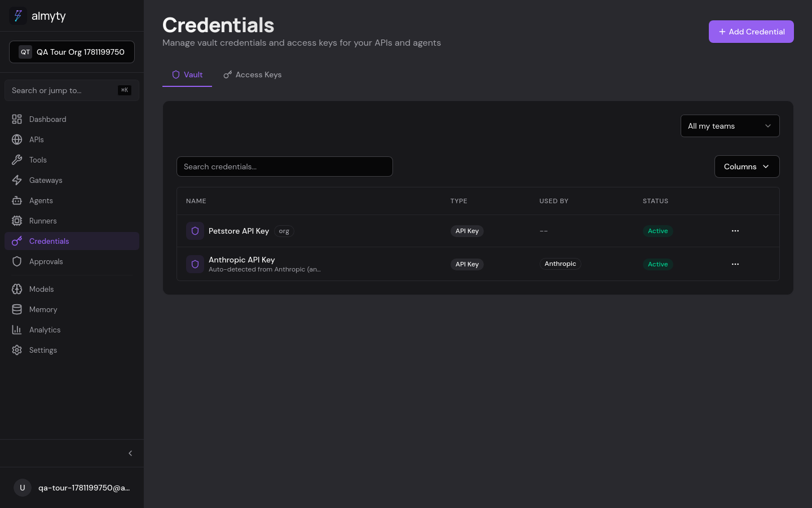Screen dimensions: 812x508
Task: Switch to the Vault tab
Action: click(x=187, y=75)
